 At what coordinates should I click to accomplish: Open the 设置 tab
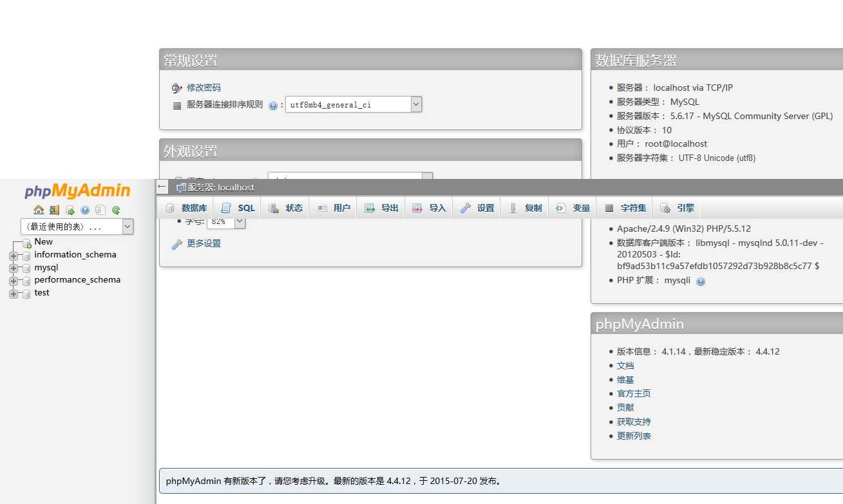(477, 208)
